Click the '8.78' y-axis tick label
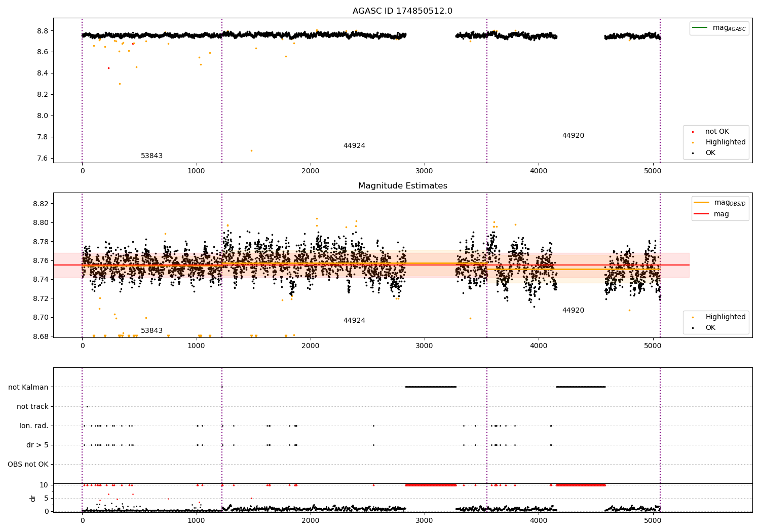The height and width of the screenshot is (532, 760). click(40, 242)
